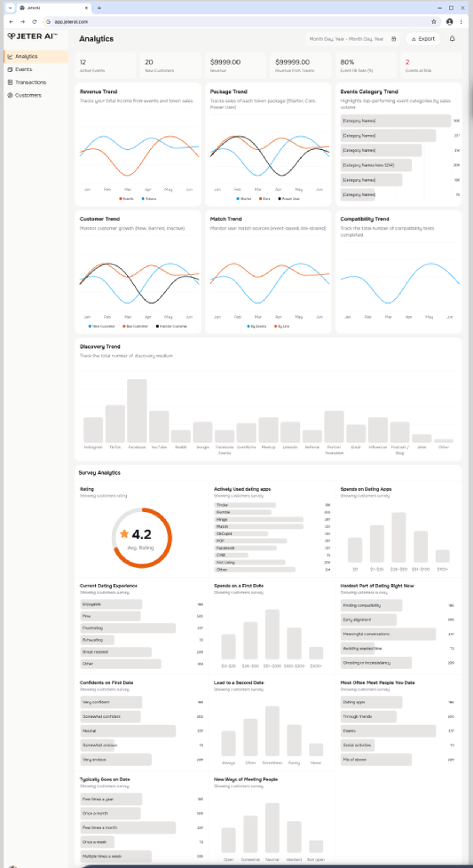Click the Export button
The width and height of the screenshot is (473, 868).
pyautogui.click(x=423, y=39)
